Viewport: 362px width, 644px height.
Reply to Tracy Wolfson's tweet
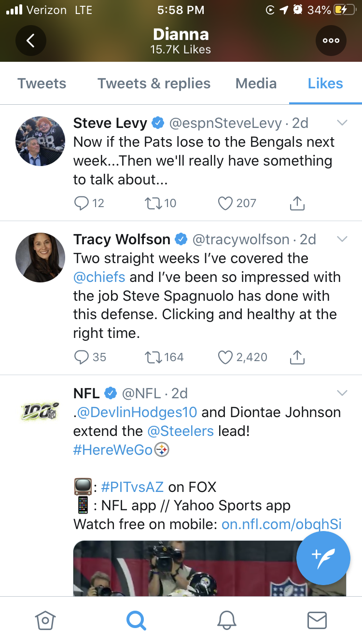tap(81, 357)
